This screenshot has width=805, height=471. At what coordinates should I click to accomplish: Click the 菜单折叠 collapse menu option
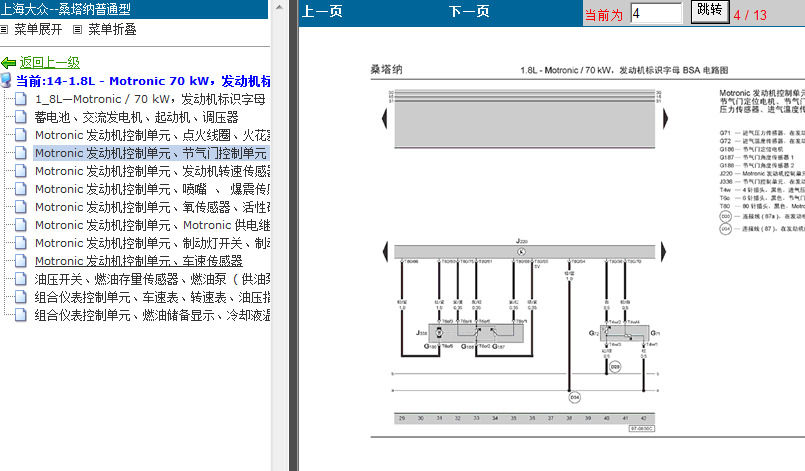point(112,30)
